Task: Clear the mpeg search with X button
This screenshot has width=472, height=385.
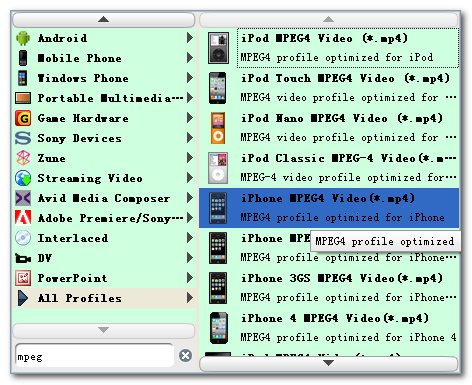Action: pos(185,356)
